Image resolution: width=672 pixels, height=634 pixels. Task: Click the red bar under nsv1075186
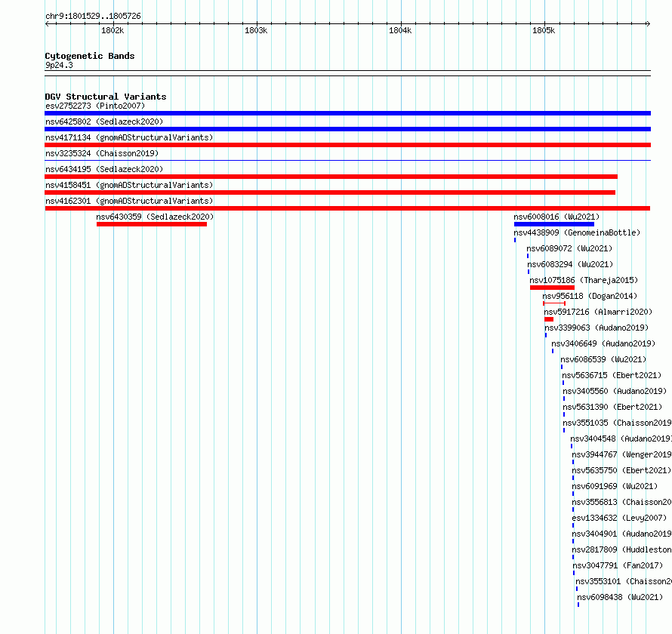click(x=552, y=288)
